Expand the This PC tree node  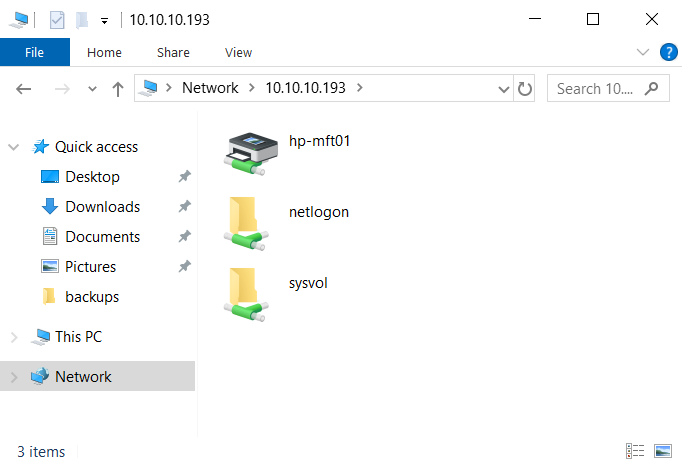pos(14,337)
